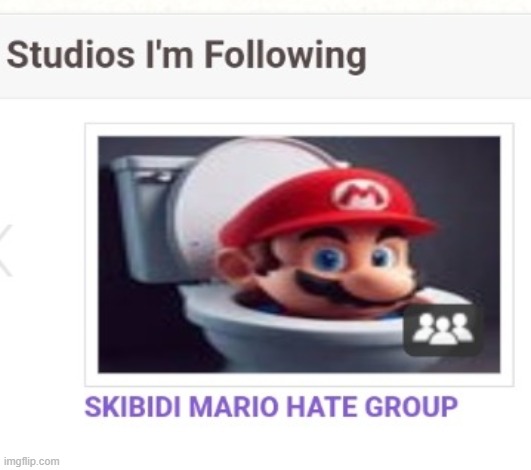Screen dimensions: 531x470
Task: Open the Skibidi Mario toilet thumbnail
Action: [x=299, y=254]
